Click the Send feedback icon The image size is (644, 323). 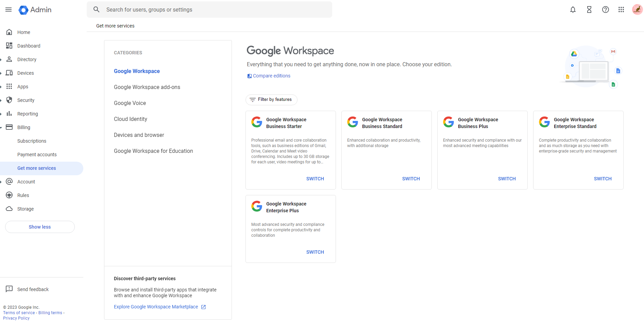click(9, 289)
